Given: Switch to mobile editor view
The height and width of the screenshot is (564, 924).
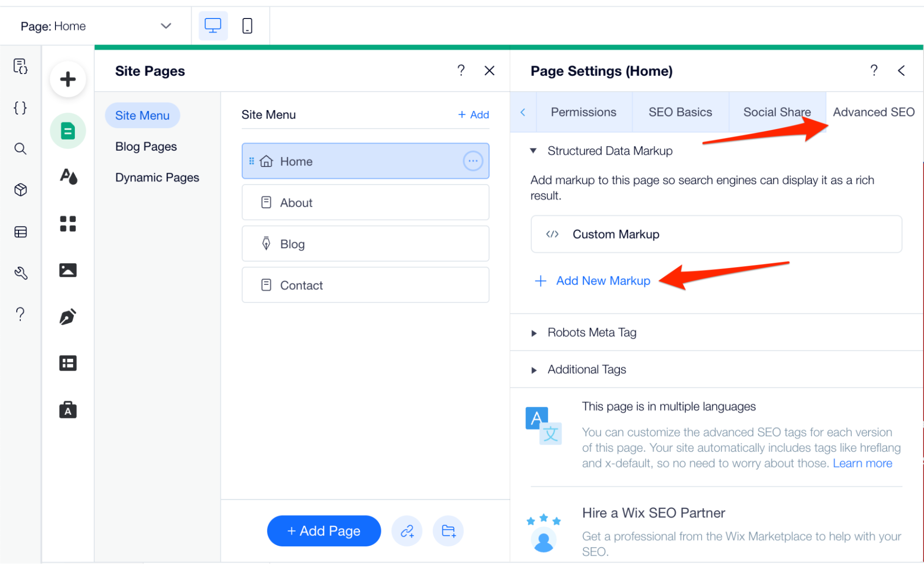Looking at the screenshot, I should 247,25.
